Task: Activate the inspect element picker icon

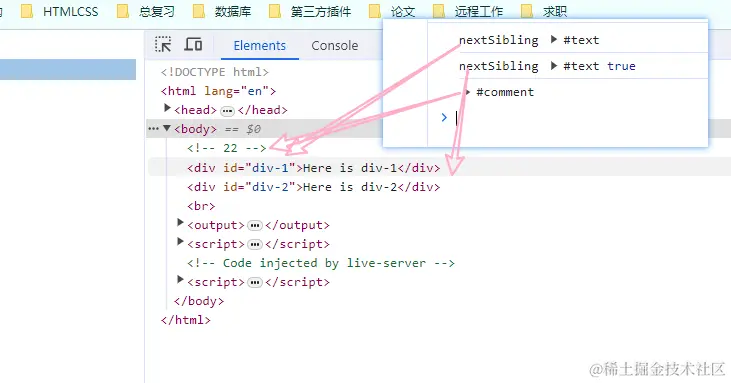Action: tap(163, 45)
